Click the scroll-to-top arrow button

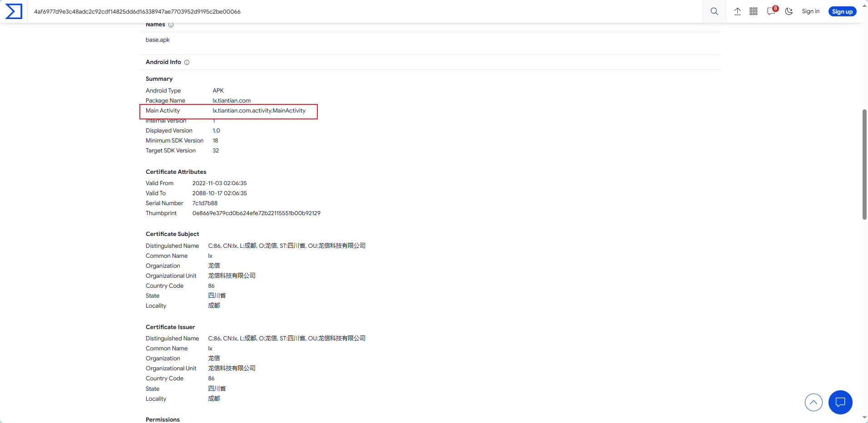[814, 402]
